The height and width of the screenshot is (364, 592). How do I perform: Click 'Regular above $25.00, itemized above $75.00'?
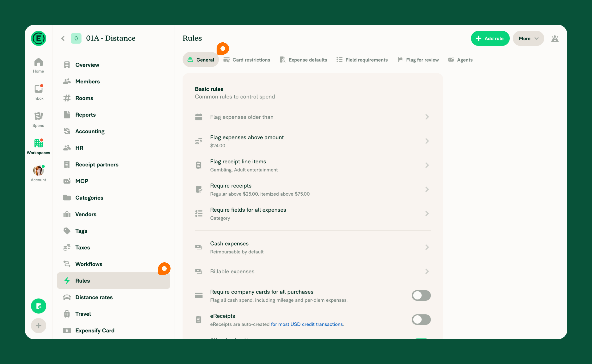[260, 194]
